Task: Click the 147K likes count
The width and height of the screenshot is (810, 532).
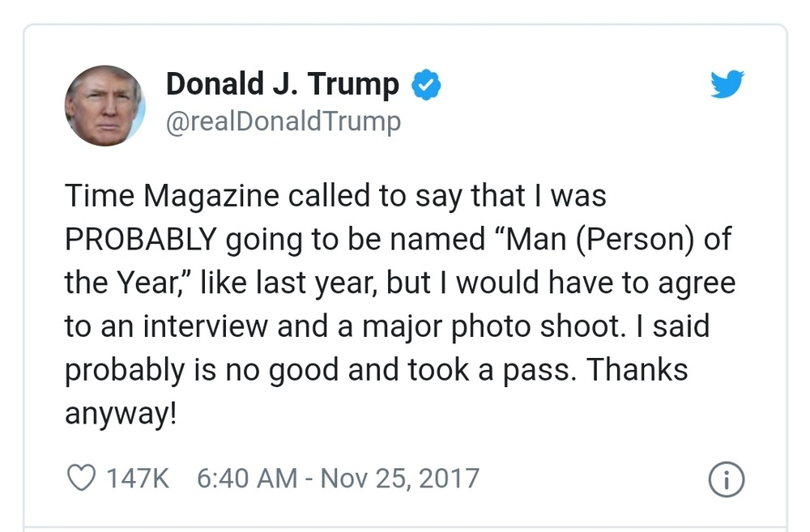Action: coord(138,478)
